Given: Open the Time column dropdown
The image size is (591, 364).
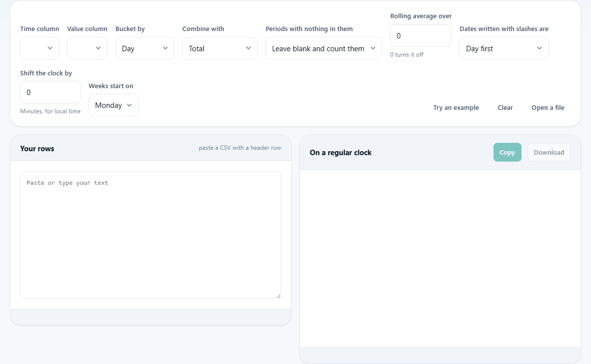Looking at the screenshot, I should point(39,48).
